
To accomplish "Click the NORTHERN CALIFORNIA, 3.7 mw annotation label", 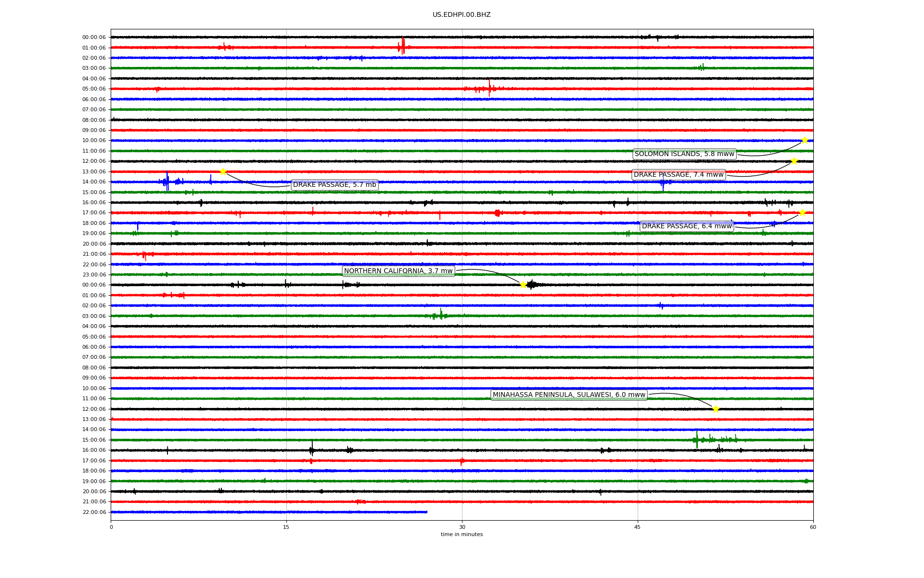I will pyautogui.click(x=398, y=271).
